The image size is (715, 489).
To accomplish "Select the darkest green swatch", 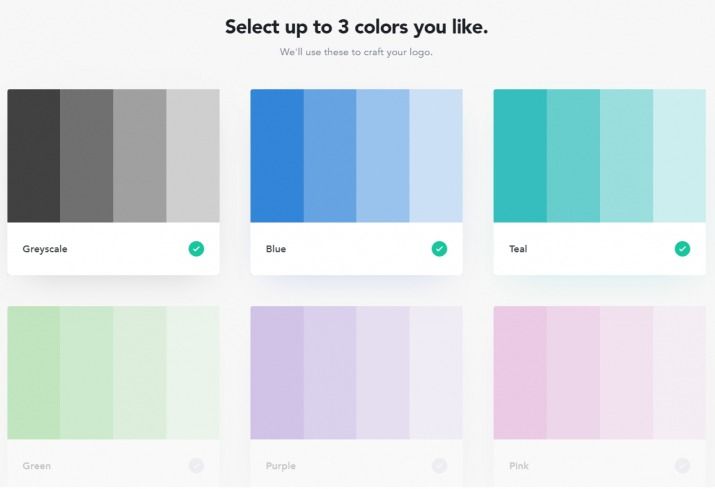I will (x=34, y=373).
